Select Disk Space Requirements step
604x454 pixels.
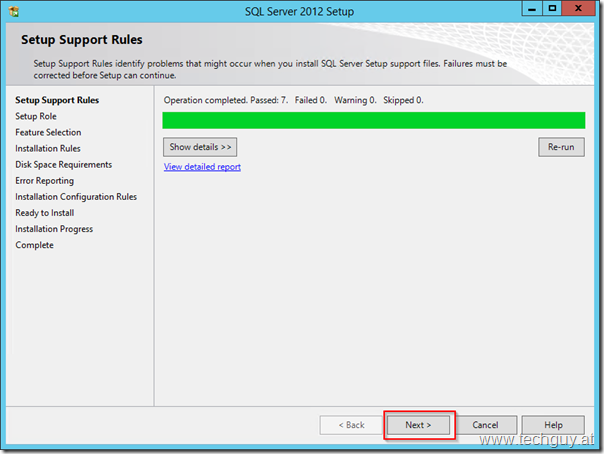click(x=64, y=165)
